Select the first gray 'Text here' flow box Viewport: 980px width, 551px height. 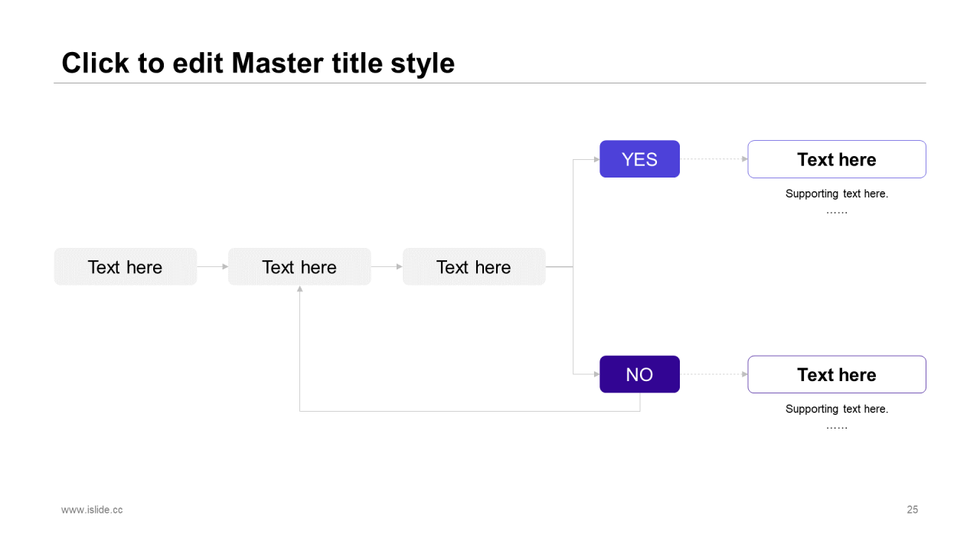[126, 266]
